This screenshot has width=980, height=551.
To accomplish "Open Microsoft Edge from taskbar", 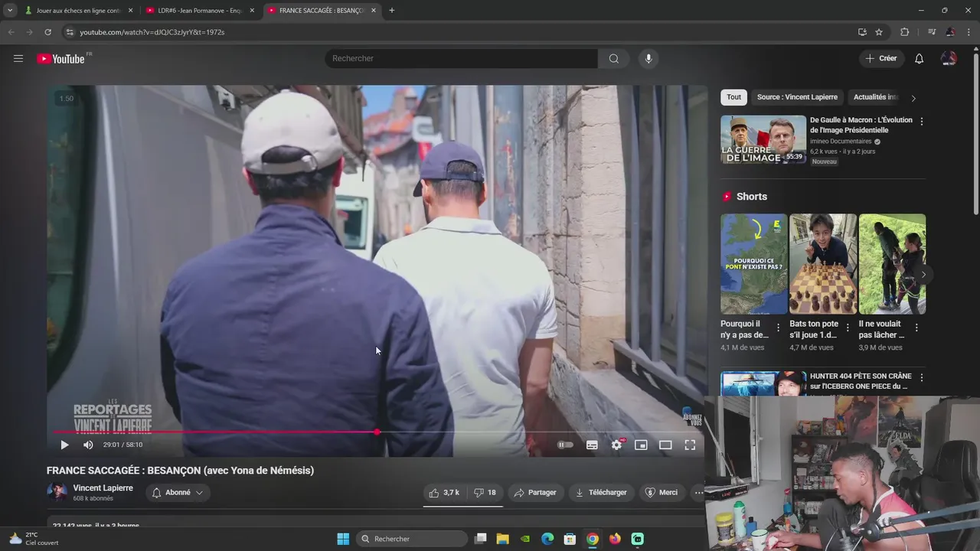I will [547, 539].
